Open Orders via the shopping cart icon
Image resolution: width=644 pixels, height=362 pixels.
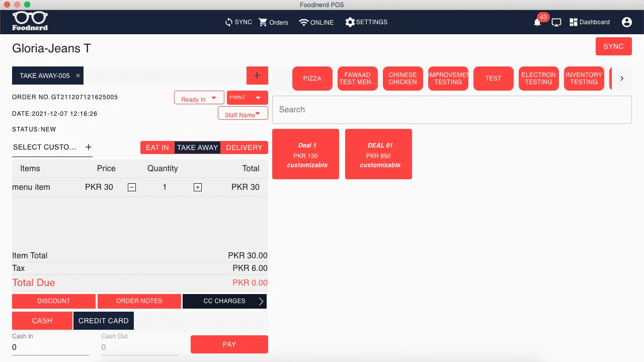tap(263, 22)
